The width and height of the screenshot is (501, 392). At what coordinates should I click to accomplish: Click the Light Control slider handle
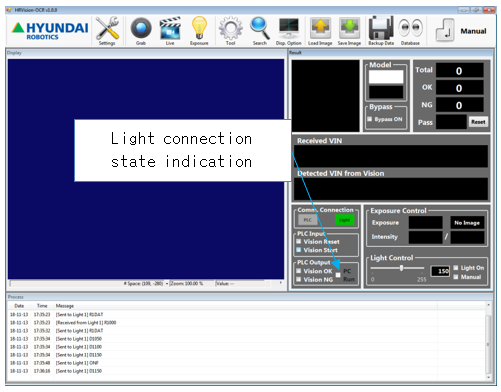tap(402, 268)
